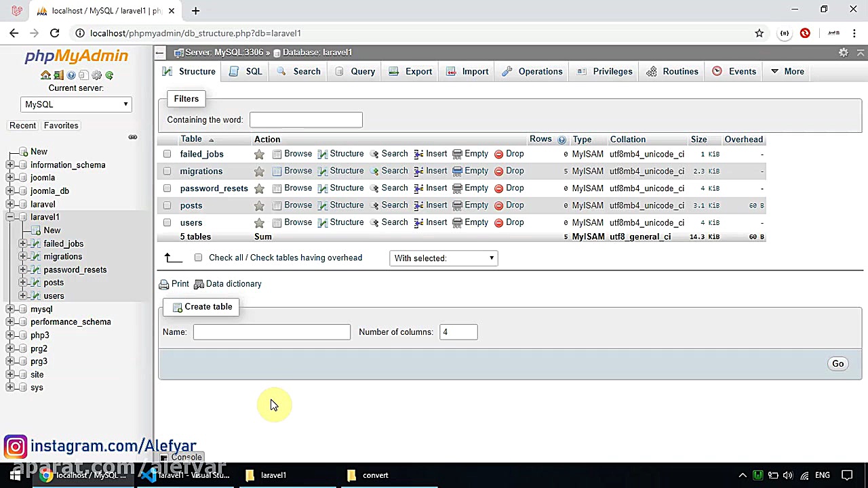Open the With selected dropdown
The width and height of the screenshot is (868, 488).
(443, 258)
